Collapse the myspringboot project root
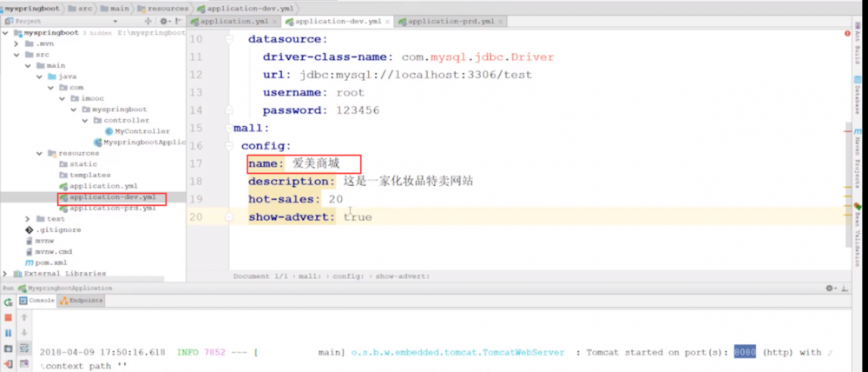Viewport: 868px width, 372px height. (5, 33)
